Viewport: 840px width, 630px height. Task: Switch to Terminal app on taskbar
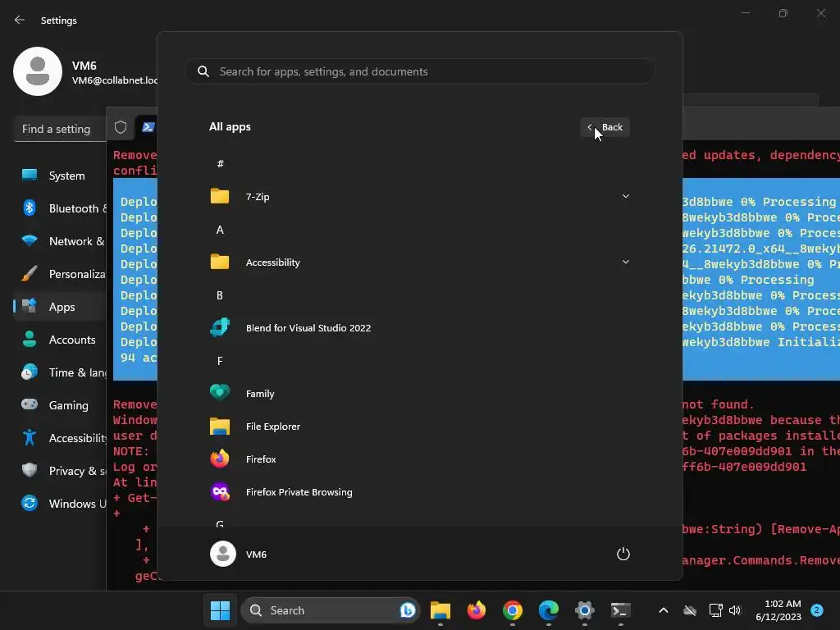point(620,610)
